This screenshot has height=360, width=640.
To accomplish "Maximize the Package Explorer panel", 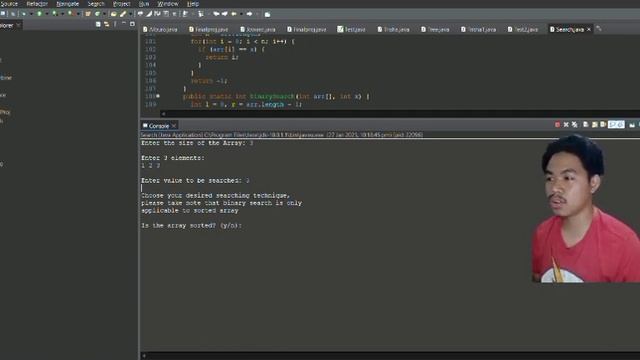I will pos(132,24).
